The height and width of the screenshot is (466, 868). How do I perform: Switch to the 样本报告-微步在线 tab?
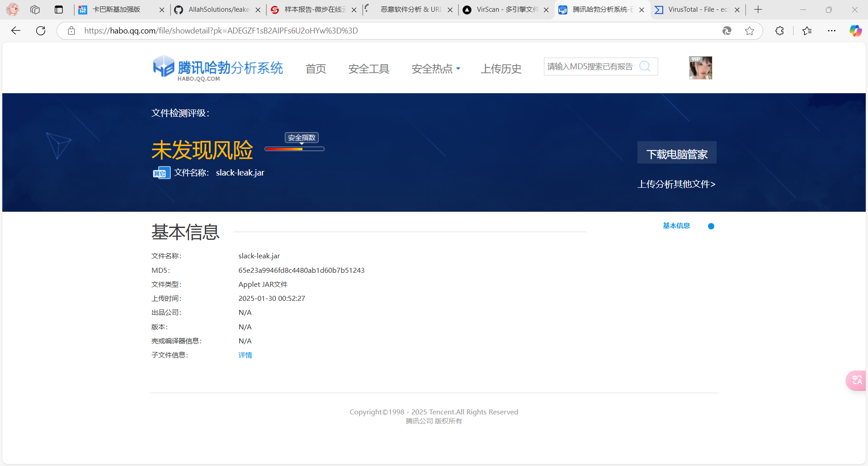[315, 10]
